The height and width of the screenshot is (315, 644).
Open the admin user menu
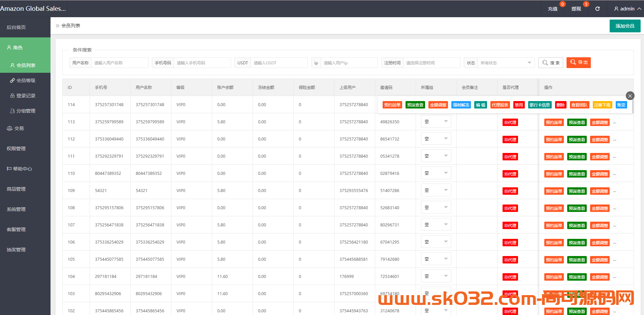(627, 9)
